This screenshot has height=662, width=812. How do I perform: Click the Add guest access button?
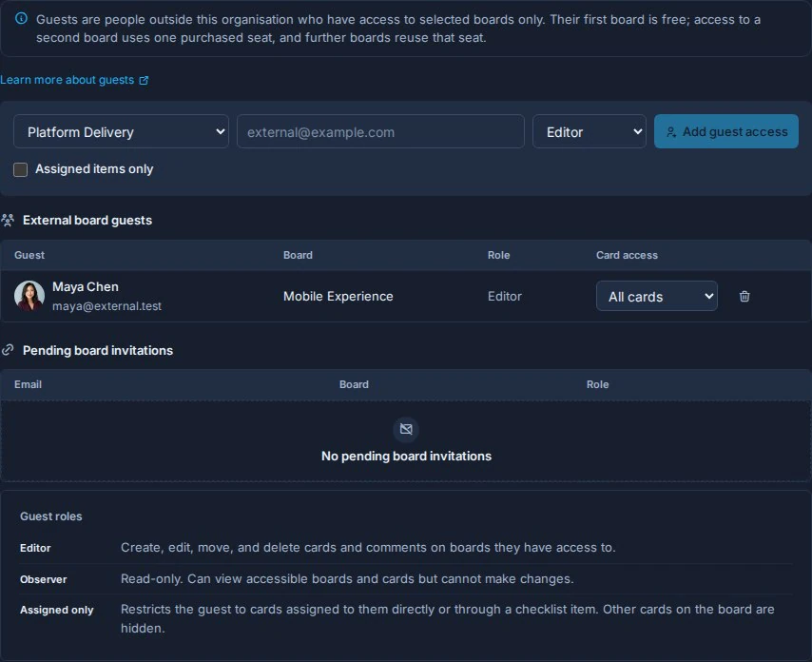pos(726,131)
